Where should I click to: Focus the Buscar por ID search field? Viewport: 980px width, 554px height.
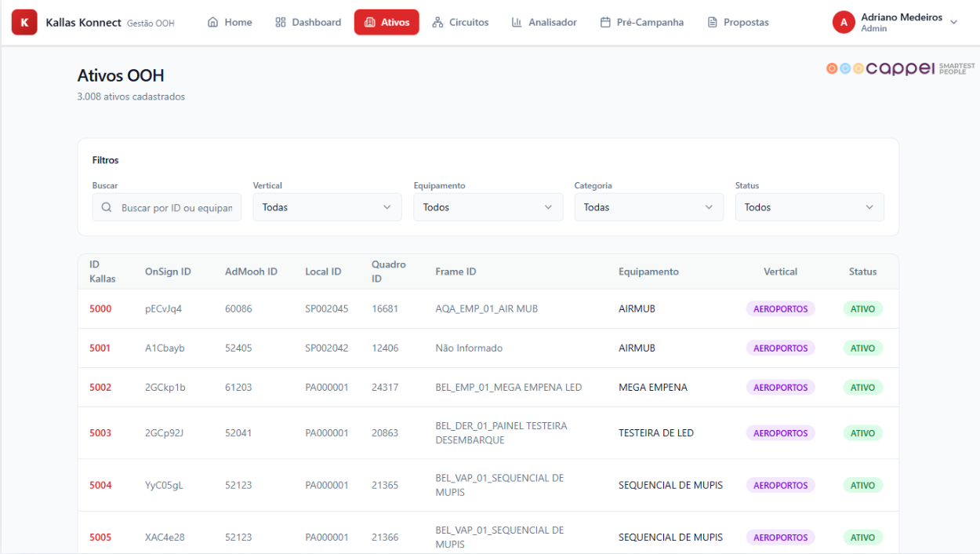[x=177, y=208]
